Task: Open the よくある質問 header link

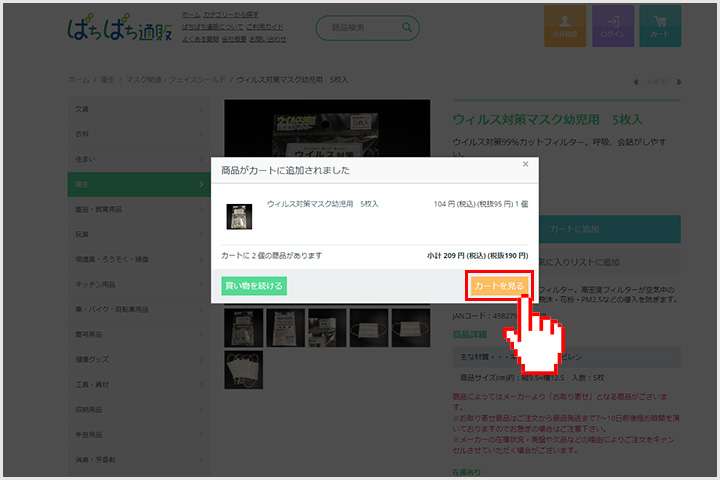Action: (x=200, y=39)
